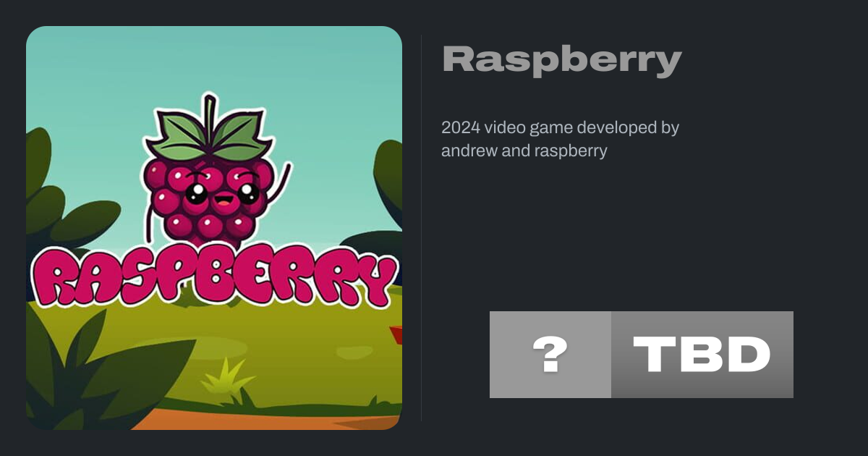Click the pink RASPBERRY logo on cover
The width and height of the screenshot is (868, 456).
click(213, 277)
